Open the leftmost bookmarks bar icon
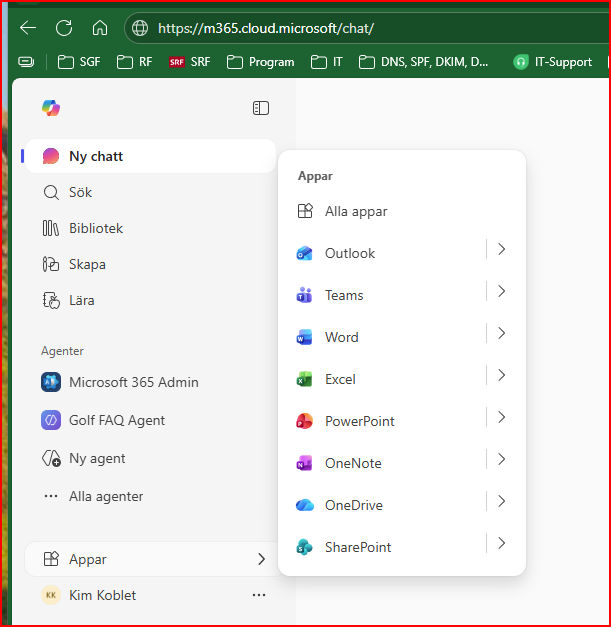The width and height of the screenshot is (611, 627). coord(26,62)
